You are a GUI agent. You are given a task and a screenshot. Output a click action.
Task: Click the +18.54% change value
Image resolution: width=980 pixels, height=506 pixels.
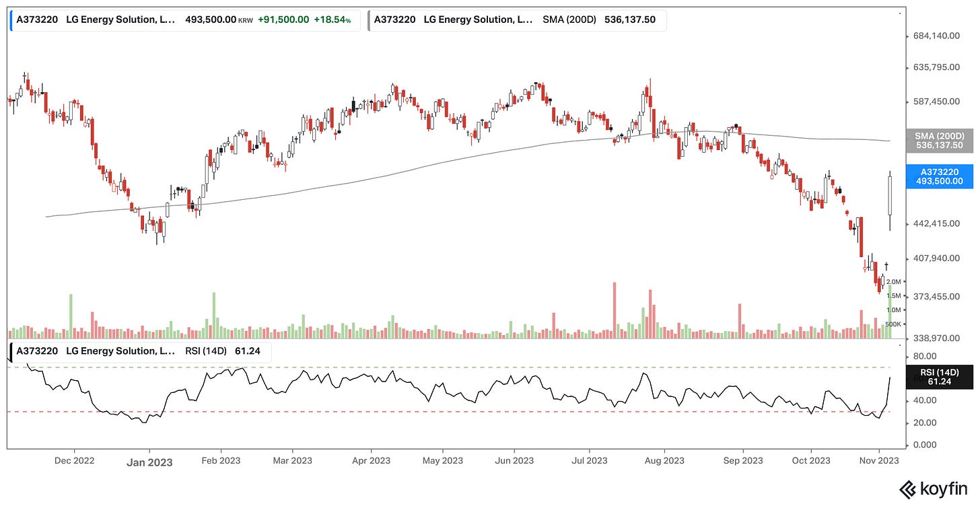333,20
